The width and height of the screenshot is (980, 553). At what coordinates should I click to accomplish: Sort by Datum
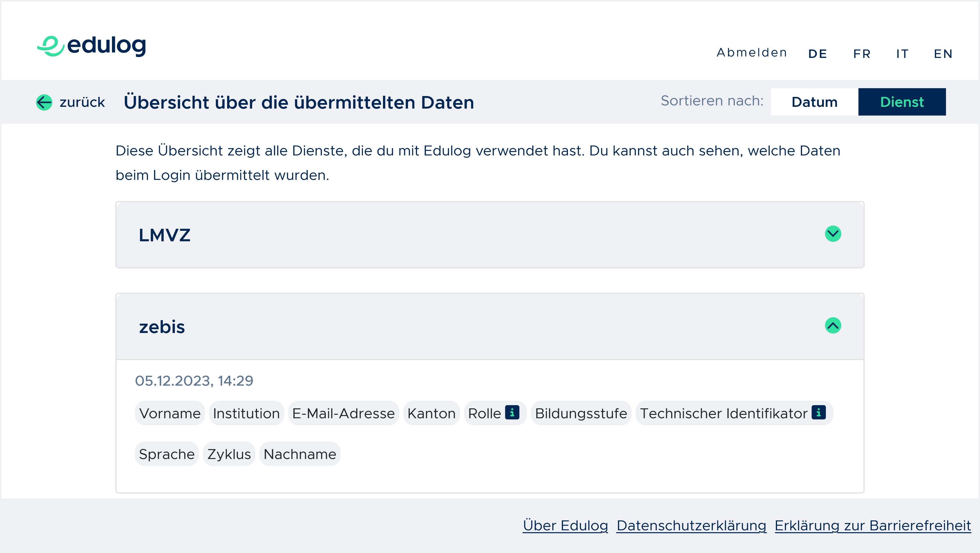(815, 102)
